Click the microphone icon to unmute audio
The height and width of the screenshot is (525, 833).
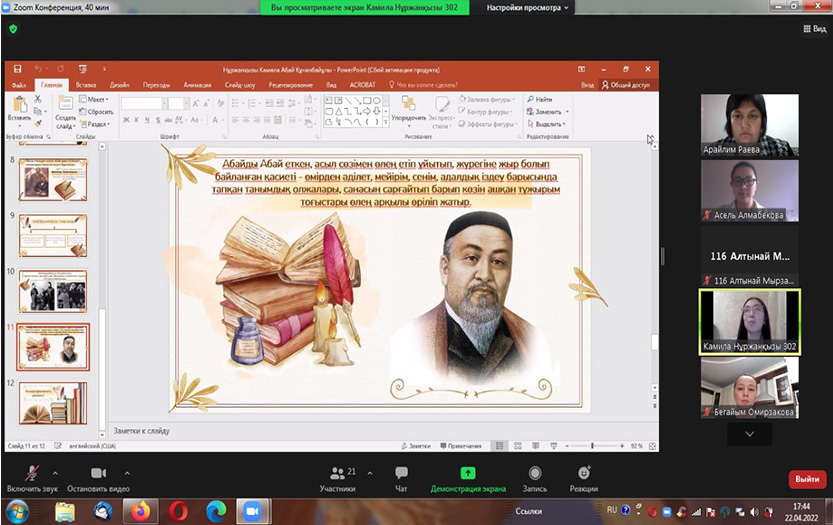[x=32, y=472]
